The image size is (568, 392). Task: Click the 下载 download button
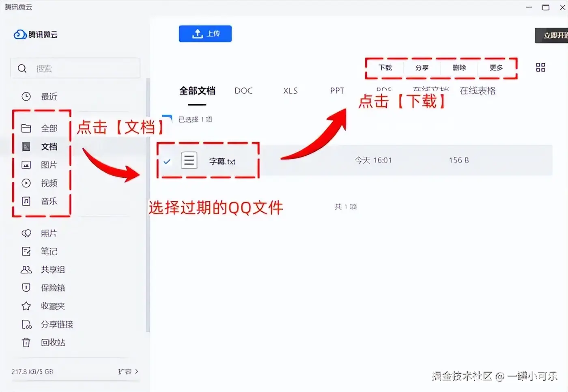tap(385, 67)
